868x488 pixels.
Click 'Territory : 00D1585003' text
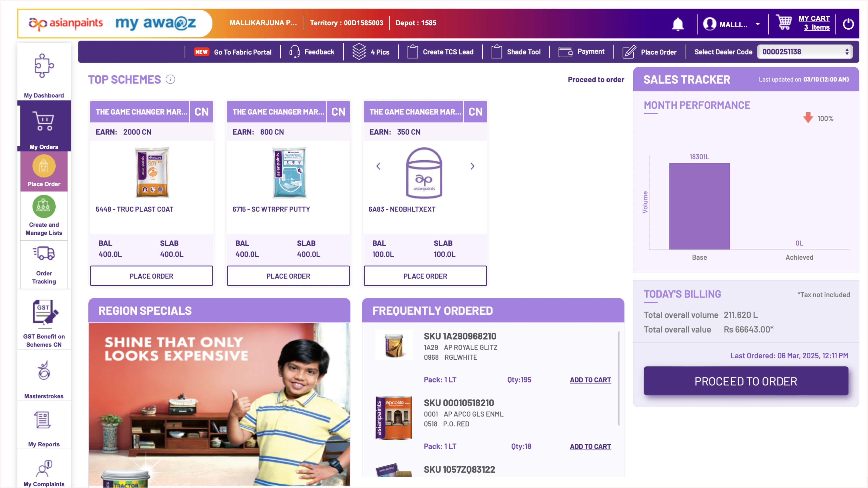[x=346, y=23]
